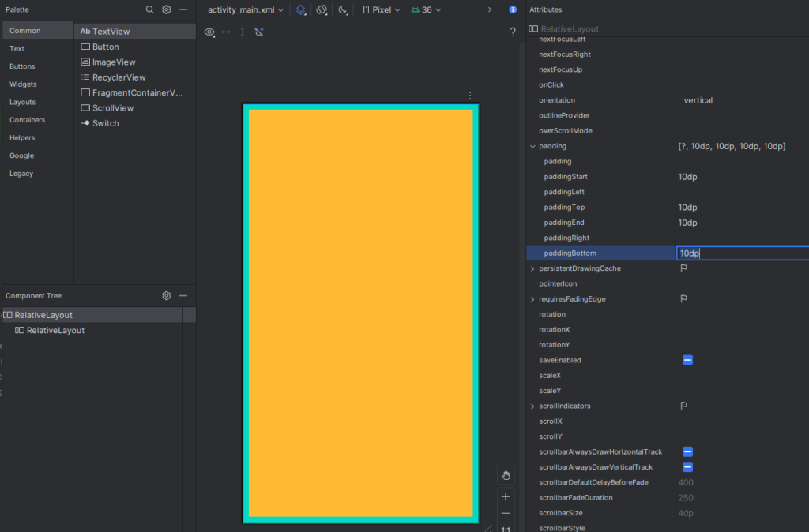Edit paddingEnd value 10dp
809x532 pixels.
click(687, 223)
